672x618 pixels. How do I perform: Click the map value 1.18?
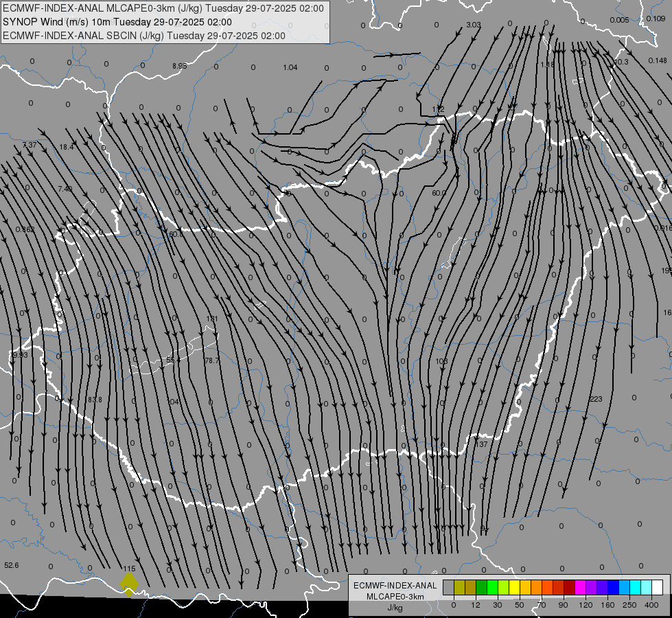[x=547, y=65]
